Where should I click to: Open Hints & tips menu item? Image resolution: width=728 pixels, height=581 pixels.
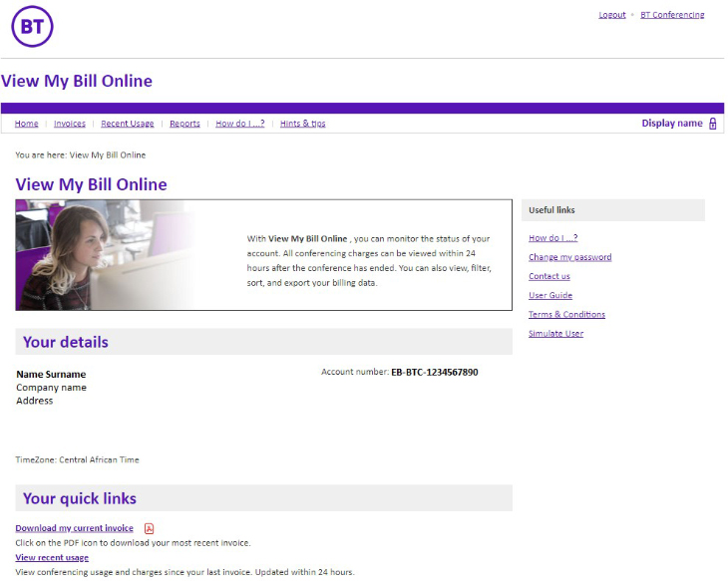point(303,124)
